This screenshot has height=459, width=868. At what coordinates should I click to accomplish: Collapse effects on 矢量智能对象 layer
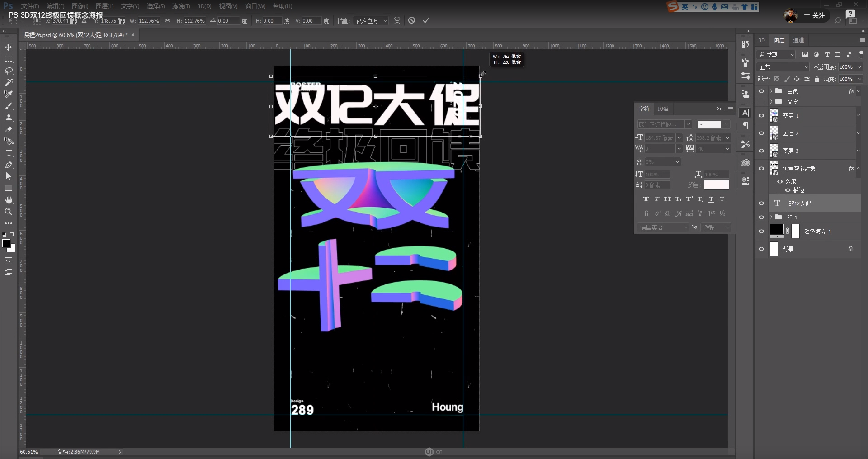click(859, 169)
